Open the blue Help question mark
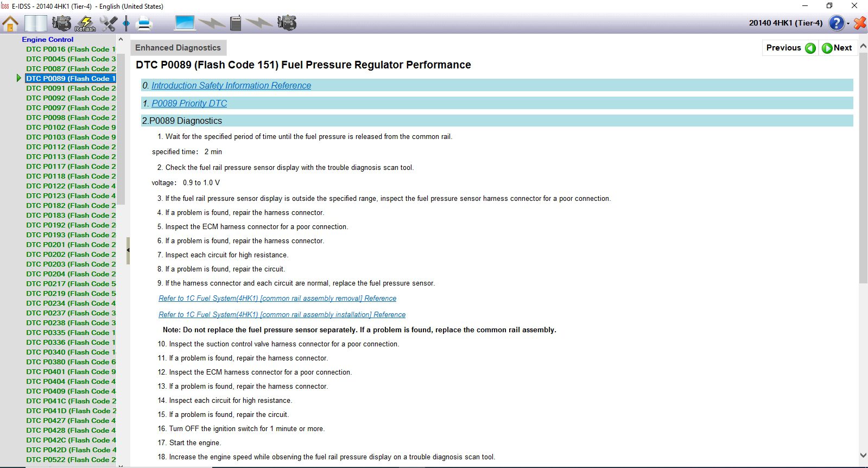Screen dimensions: 868x468 coord(837,23)
